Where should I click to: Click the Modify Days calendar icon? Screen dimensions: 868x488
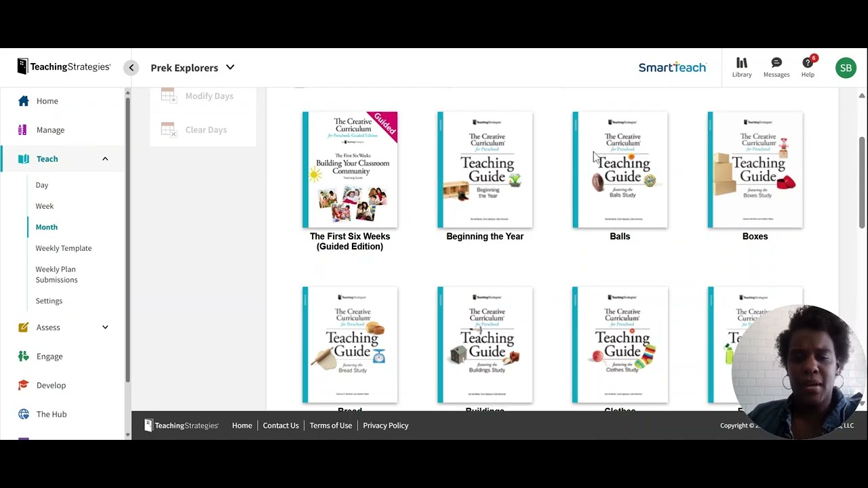(x=168, y=96)
